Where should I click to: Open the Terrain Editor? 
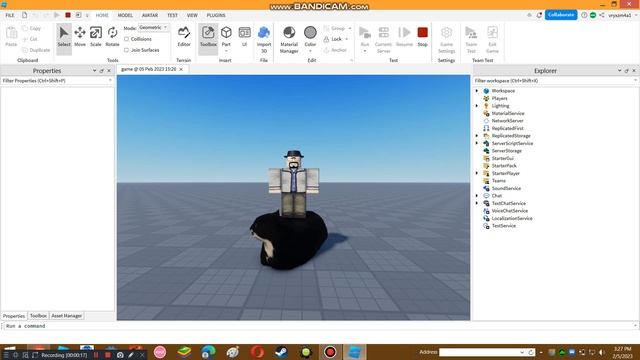tap(184, 36)
